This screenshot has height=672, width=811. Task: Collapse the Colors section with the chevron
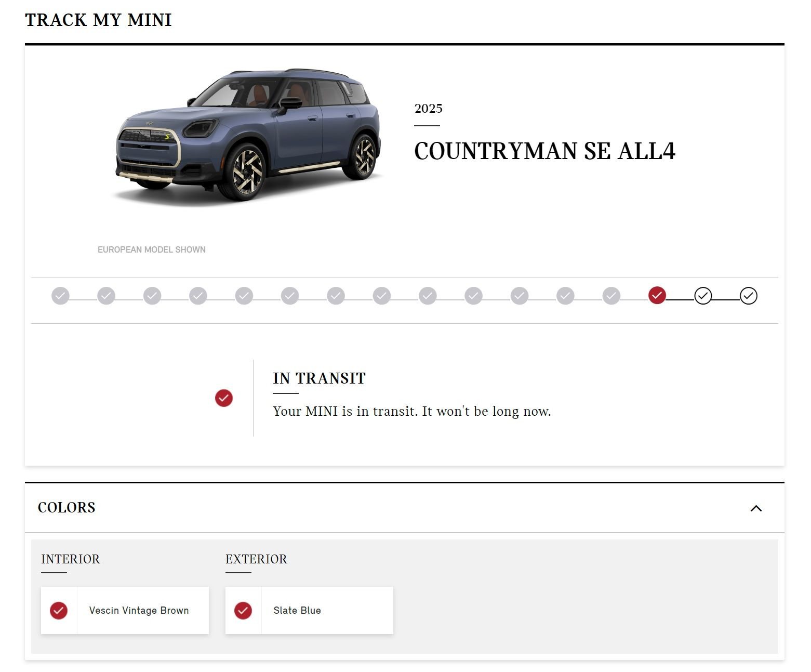(x=756, y=508)
